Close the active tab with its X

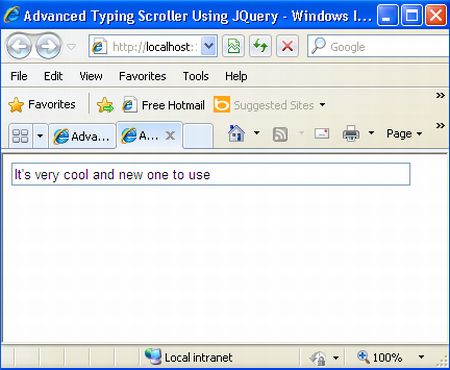pos(170,135)
